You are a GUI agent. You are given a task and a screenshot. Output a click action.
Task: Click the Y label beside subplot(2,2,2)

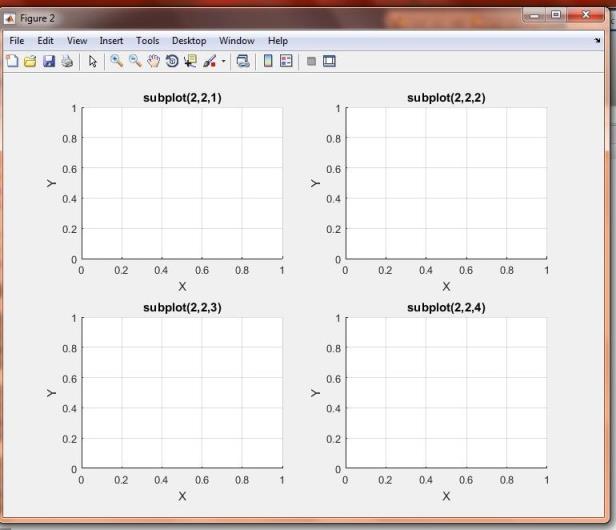tap(315, 183)
